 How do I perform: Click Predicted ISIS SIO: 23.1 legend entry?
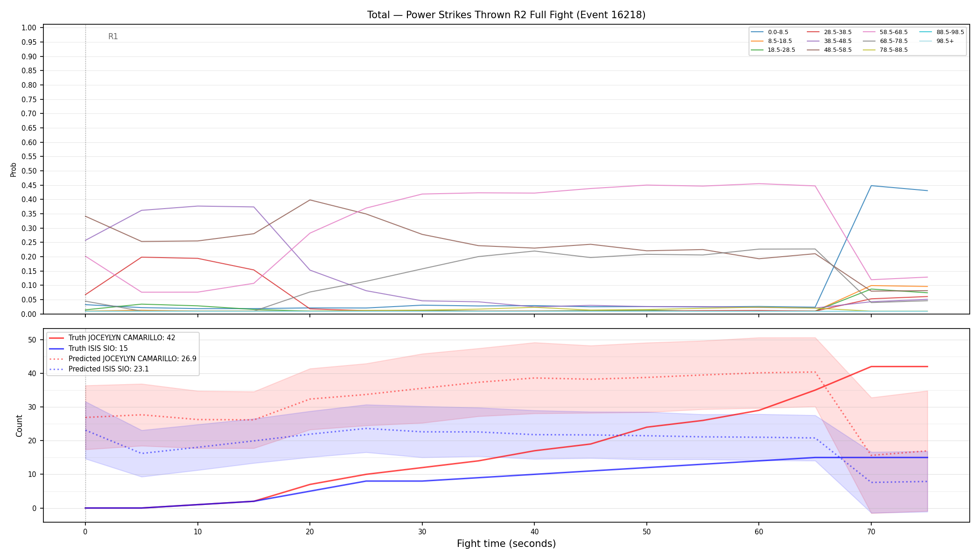coord(98,369)
